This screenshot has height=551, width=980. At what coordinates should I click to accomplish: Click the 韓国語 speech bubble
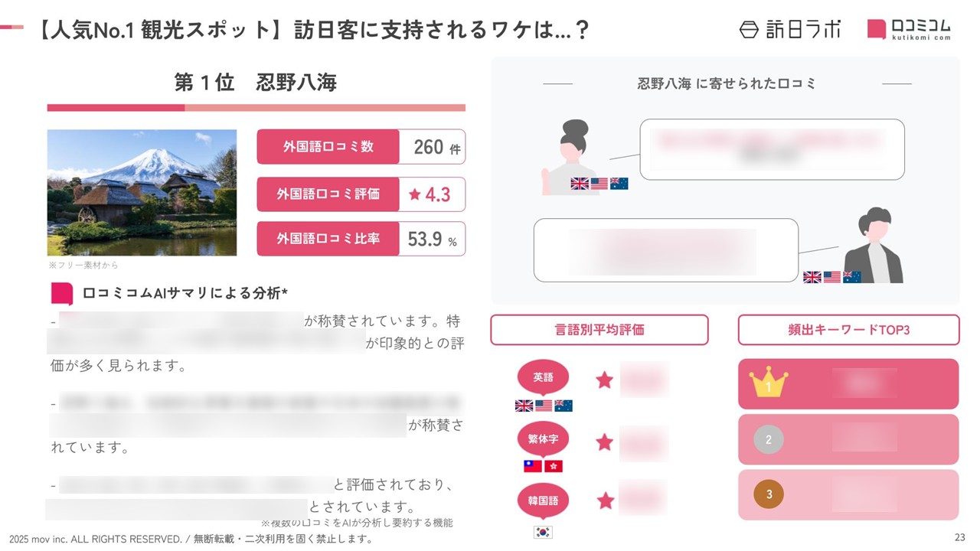tap(543, 501)
